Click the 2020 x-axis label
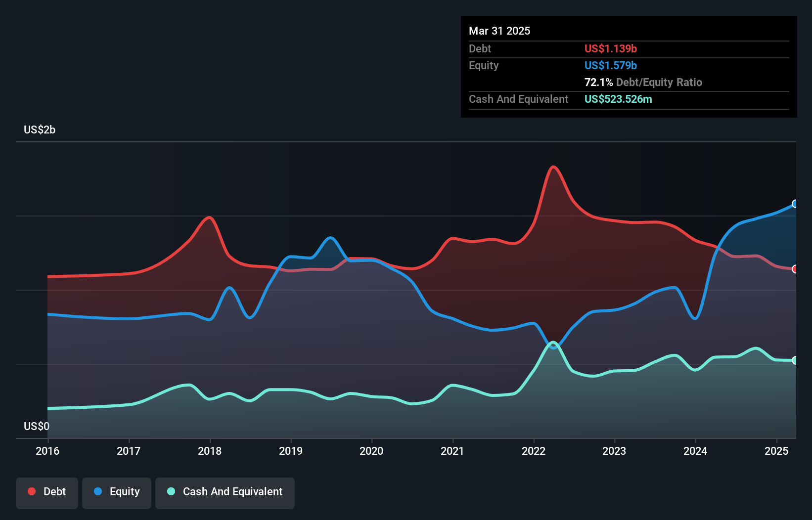812x520 pixels. (371, 451)
